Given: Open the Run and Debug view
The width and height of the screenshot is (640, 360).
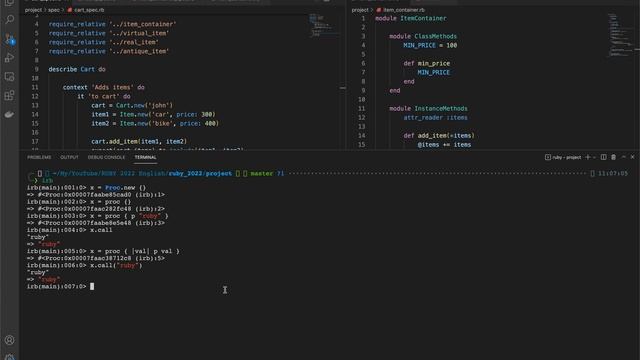Looking at the screenshot, I should pos(9,58).
